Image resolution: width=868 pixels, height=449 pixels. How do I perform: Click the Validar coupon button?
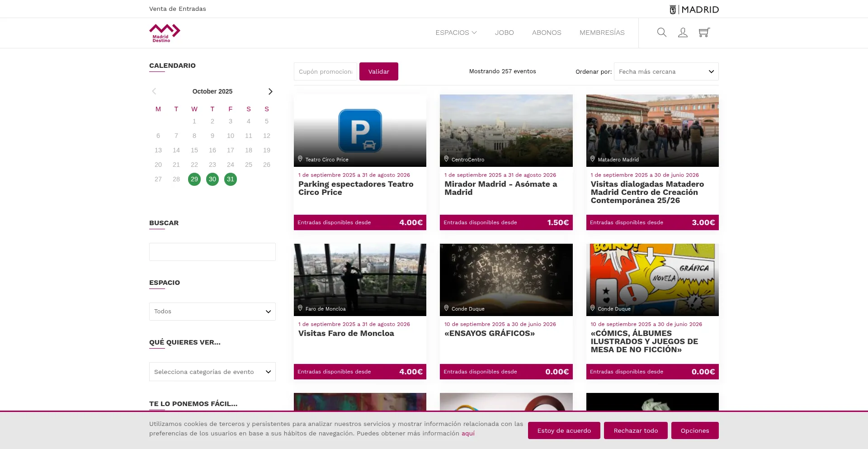point(378,71)
